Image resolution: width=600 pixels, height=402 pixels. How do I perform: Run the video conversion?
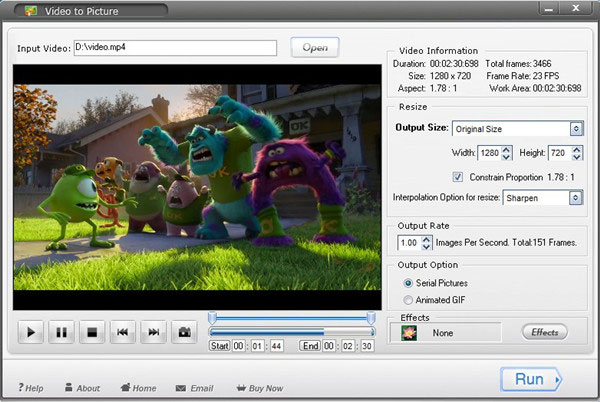(x=531, y=379)
